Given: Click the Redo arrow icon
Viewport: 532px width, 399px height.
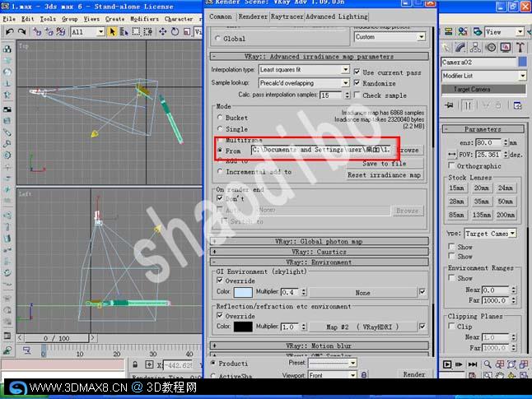Looking at the screenshot, I should click(x=22, y=32).
